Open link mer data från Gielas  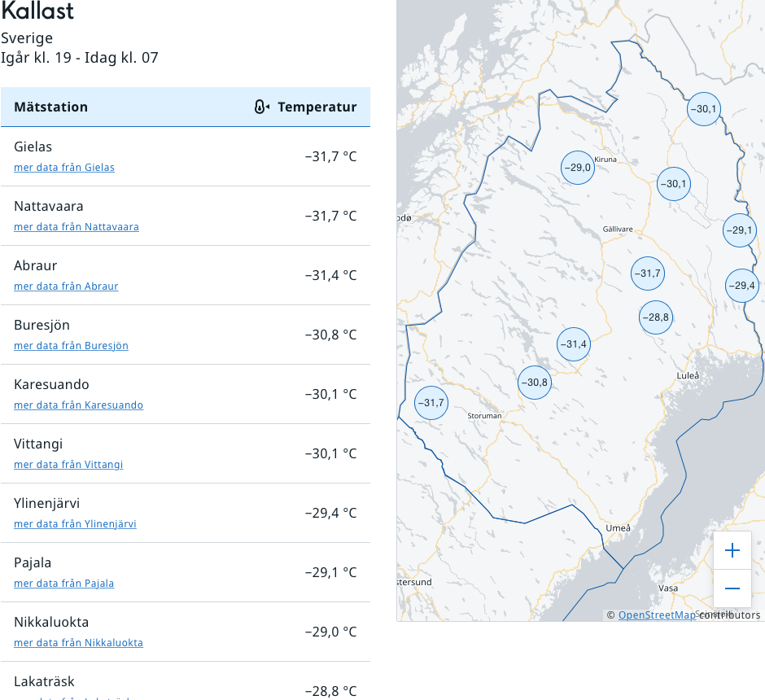click(64, 168)
